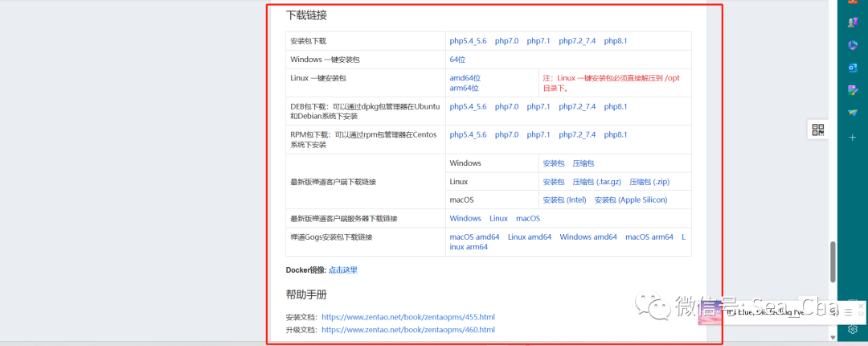The height and width of the screenshot is (346, 868).
Task: Click Windows in 客户端服务器下载链接 row
Action: pyautogui.click(x=465, y=219)
